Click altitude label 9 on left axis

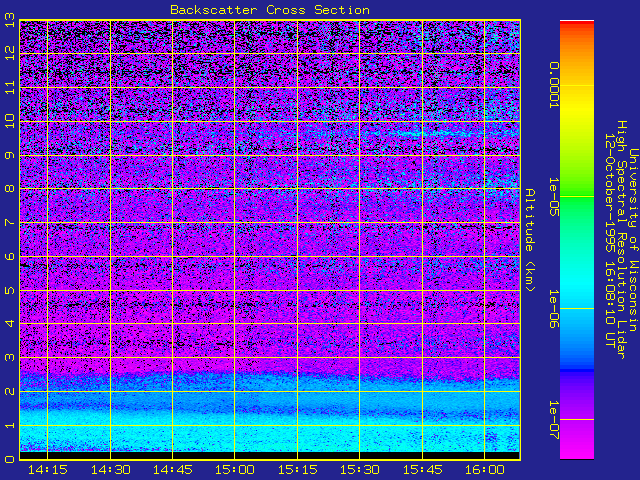coord(10,156)
